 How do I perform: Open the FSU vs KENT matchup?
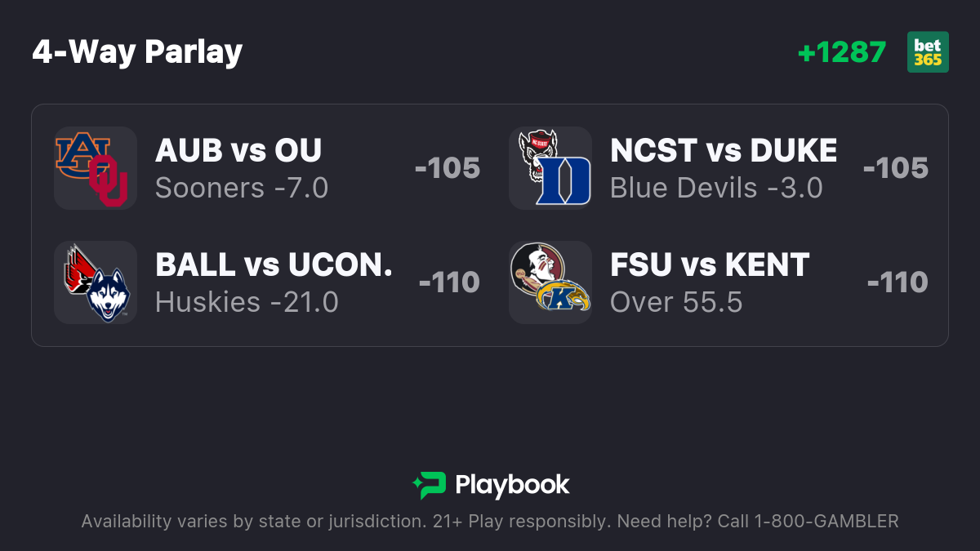710,264
